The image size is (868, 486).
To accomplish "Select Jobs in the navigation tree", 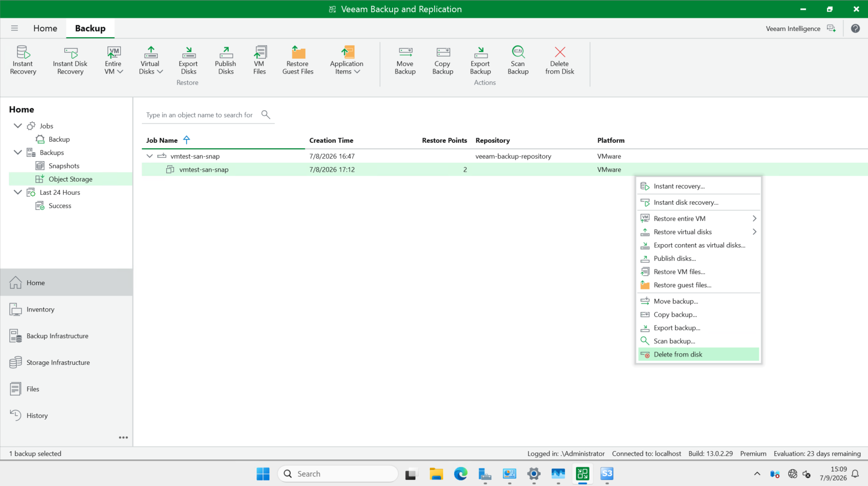I will click(47, 126).
